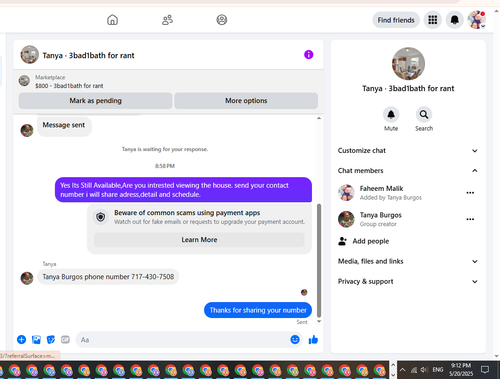Click the large listing photo in info panel
This screenshot has width=500, height=379.
[x=408, y=64]
